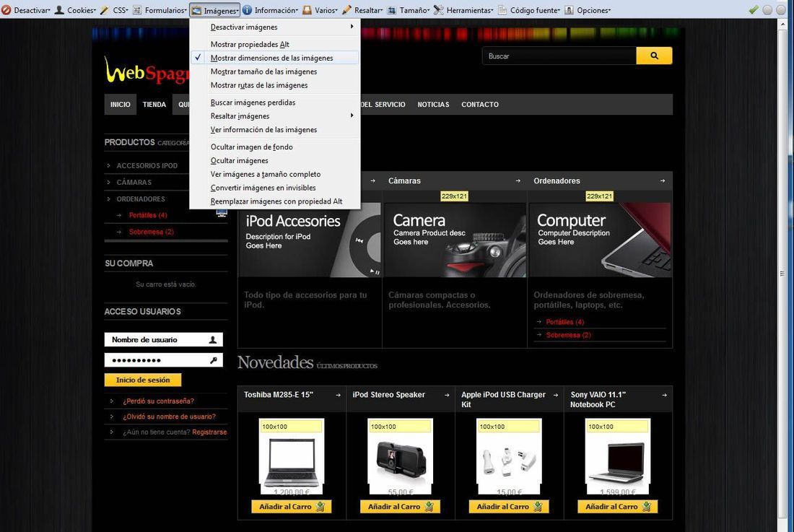Choose Buscar imágenes perdidas
The width and height of the screenshot is (794, 532).
click(x=275, y=103)
